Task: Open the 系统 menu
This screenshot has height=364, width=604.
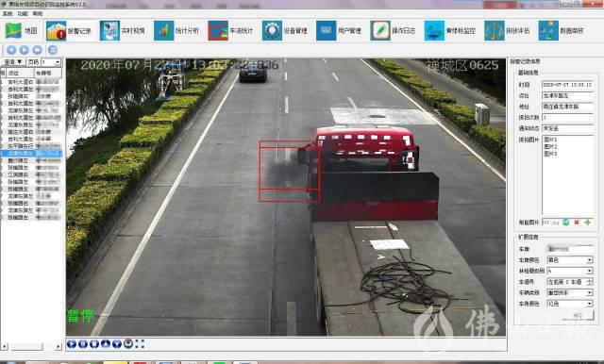Action: tap(8, 13)
